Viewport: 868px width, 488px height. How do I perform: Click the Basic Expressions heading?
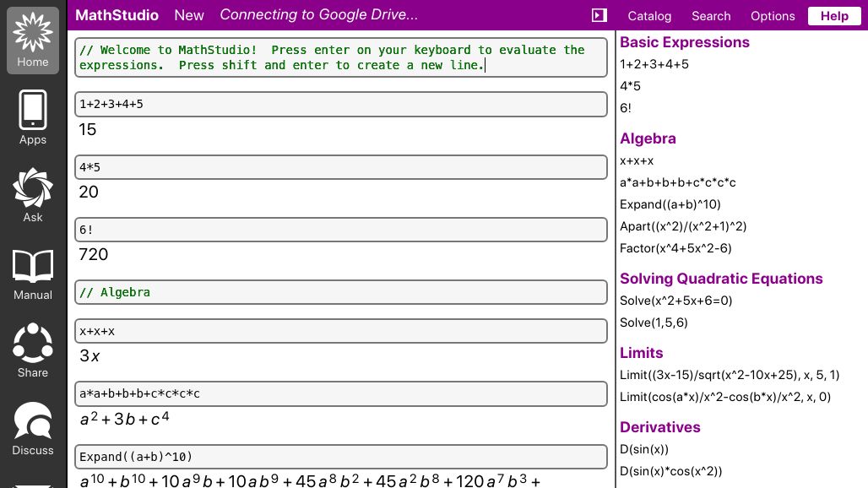click(684, 42)
